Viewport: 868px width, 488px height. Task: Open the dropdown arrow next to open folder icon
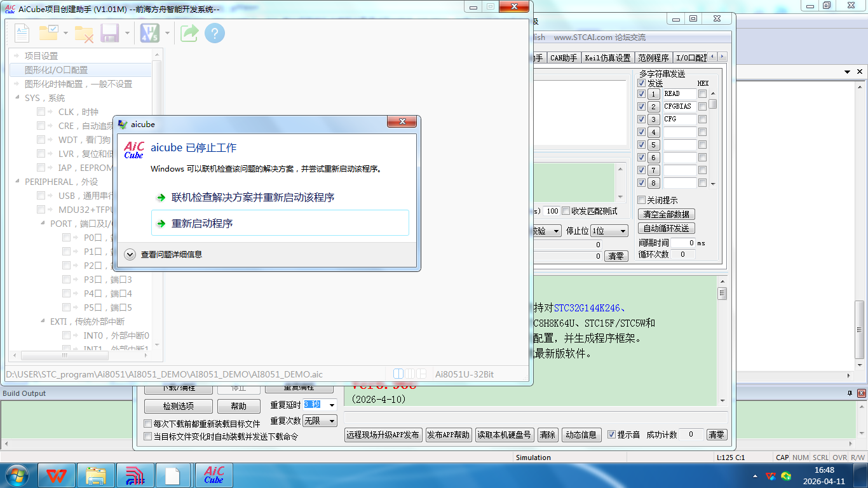point(65,33)
